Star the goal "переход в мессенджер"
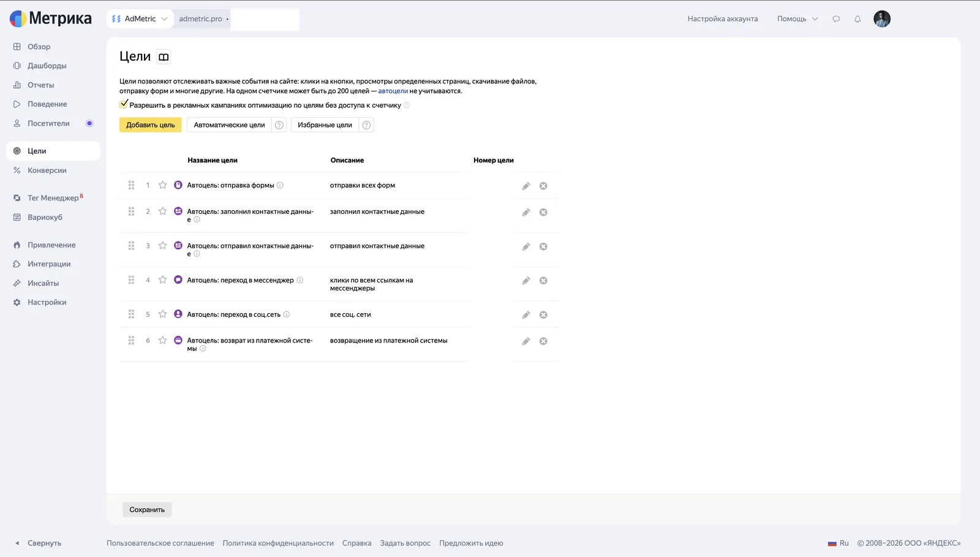The image size is (980, 557). 162,280
